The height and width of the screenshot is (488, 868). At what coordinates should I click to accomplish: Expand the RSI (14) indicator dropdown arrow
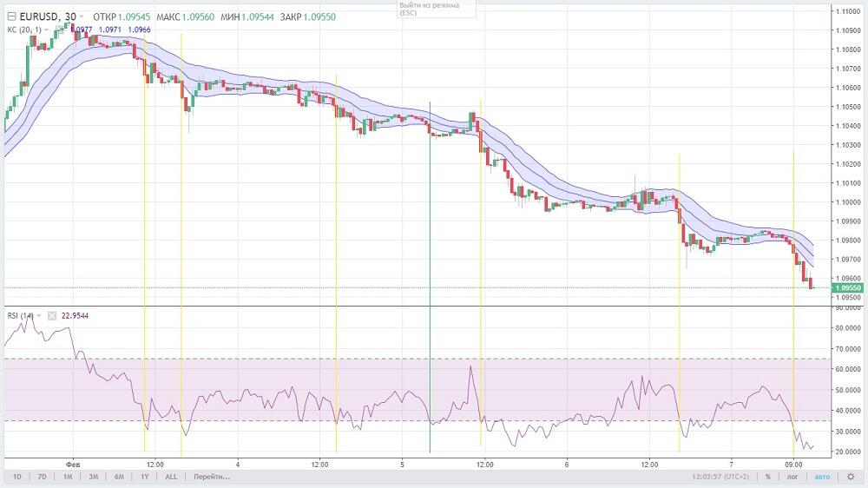[x=40, y=316]
